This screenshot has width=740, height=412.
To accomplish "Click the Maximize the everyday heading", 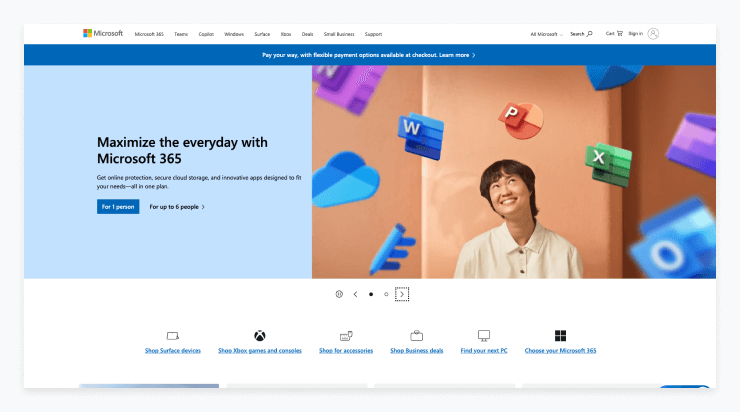I will [x=182, y=150].
